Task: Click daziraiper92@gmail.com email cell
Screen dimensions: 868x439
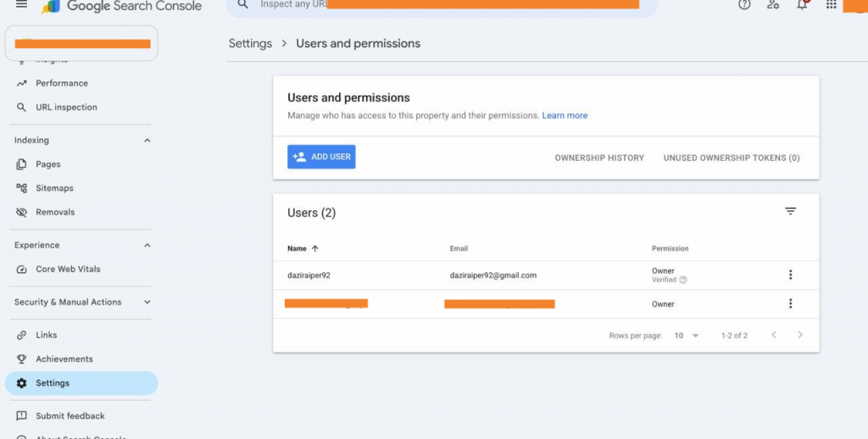Action: tap(493, 275)
